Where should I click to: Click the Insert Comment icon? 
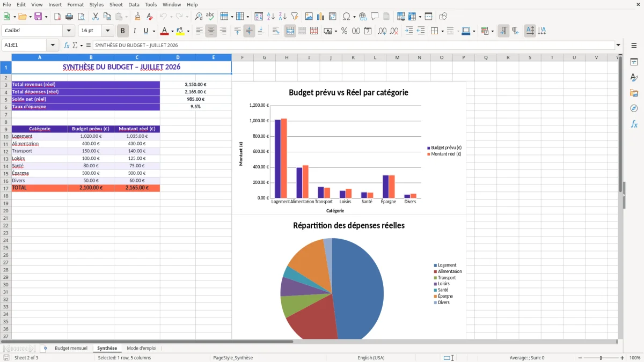coord(375,17)
